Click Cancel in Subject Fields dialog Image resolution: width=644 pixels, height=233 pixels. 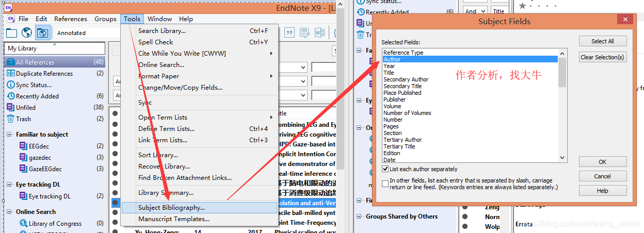(602, 176)
